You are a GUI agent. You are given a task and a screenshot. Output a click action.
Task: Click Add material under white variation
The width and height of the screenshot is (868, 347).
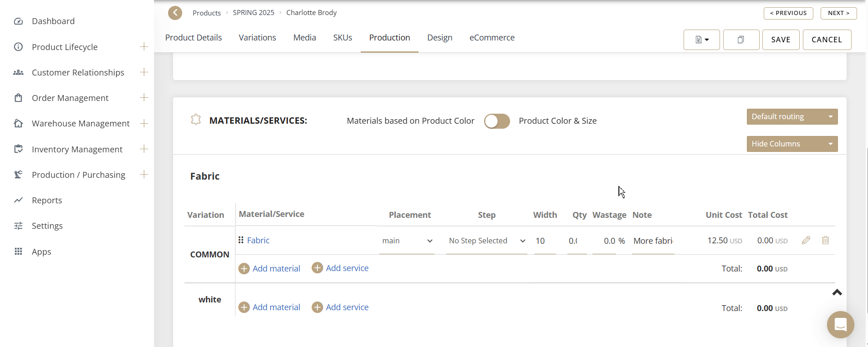click(x=270, y=307)
